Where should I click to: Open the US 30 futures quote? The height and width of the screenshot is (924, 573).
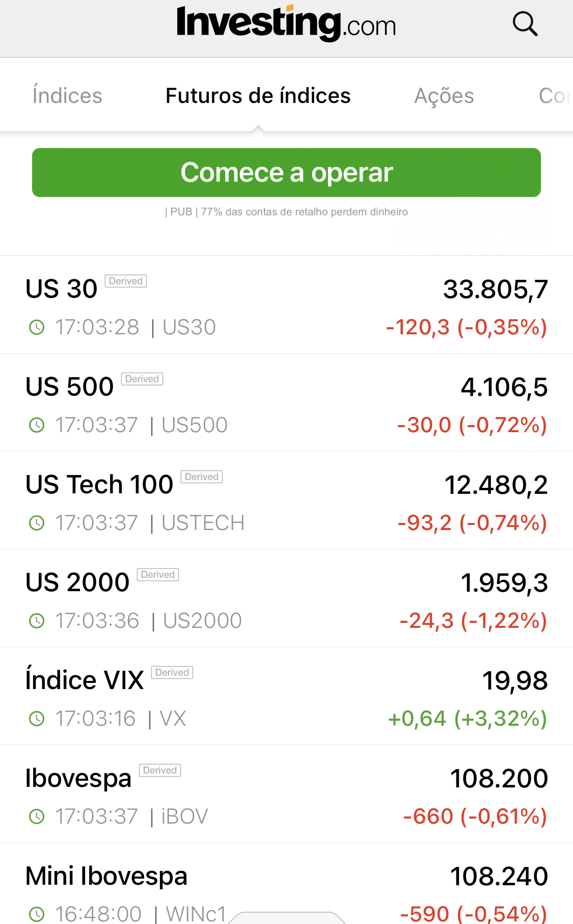tap(62, 289)
